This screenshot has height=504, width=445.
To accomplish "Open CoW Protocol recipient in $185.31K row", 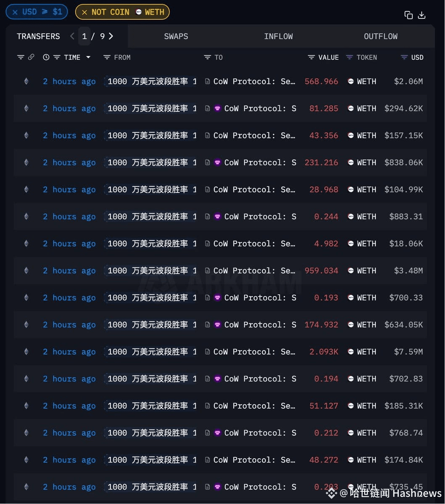I will coord(254,406).
